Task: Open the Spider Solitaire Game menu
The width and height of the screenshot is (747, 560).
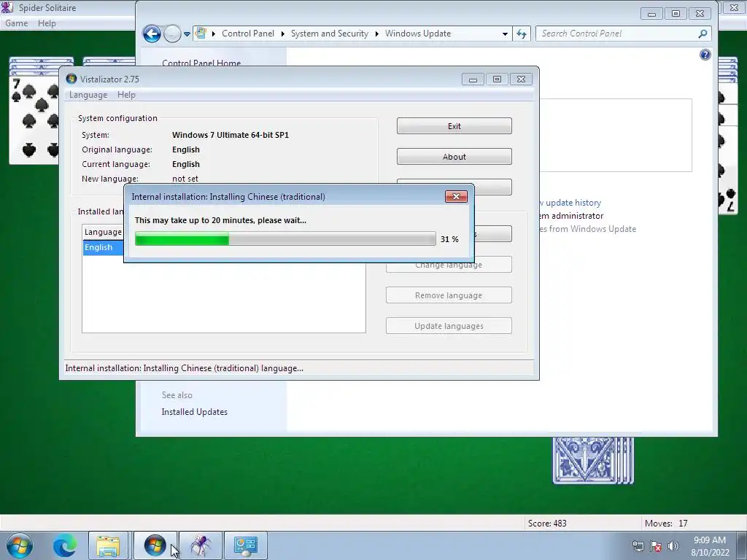Action: [16, 23]
